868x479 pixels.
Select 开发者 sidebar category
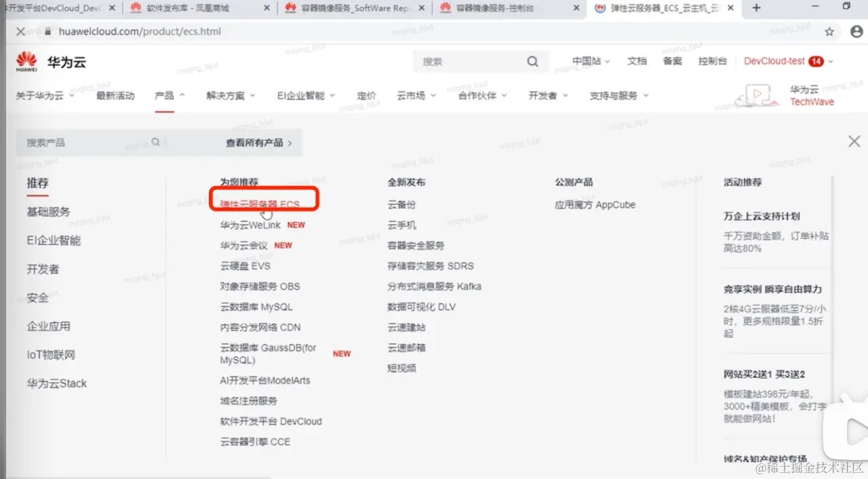pos(43,269)
